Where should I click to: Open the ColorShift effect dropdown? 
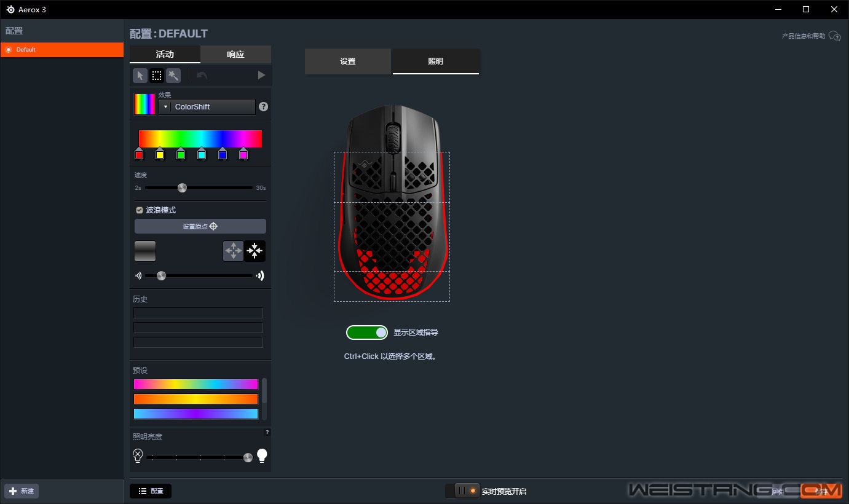(x=207, y=107)
